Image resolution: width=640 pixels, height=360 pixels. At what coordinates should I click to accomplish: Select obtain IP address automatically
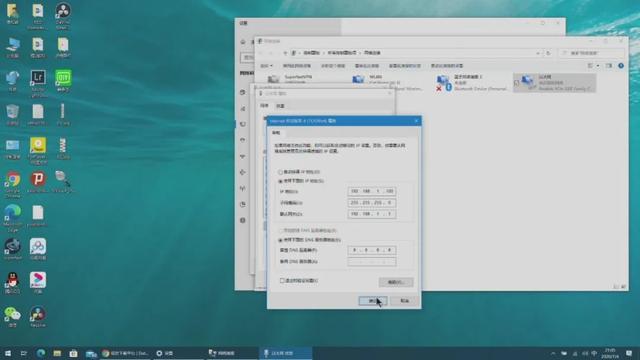pyautogui.click(x=299, y=172)
